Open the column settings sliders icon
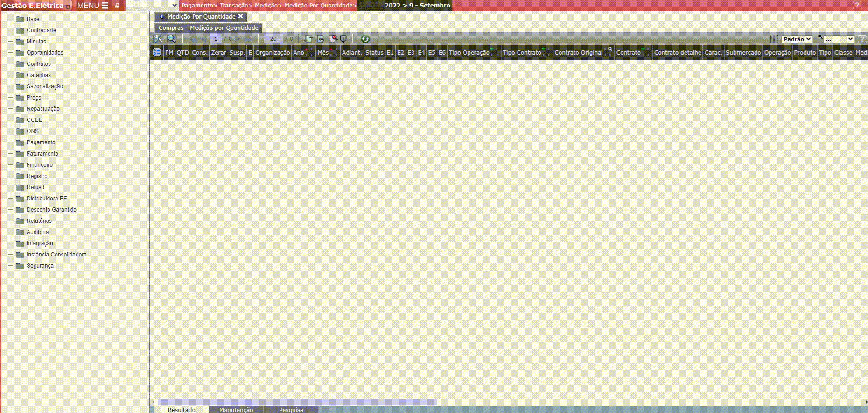868x413 pixels. point(774,39)
